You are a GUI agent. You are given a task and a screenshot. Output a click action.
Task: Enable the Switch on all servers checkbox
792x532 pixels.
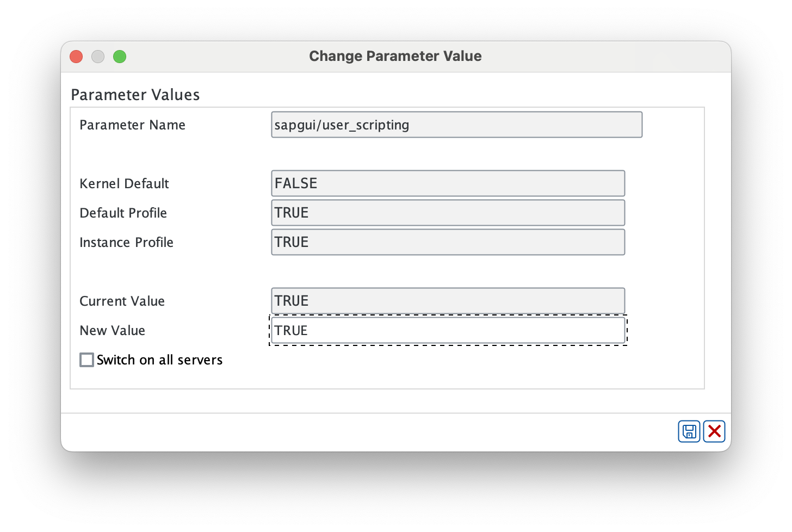coord(87,360)
